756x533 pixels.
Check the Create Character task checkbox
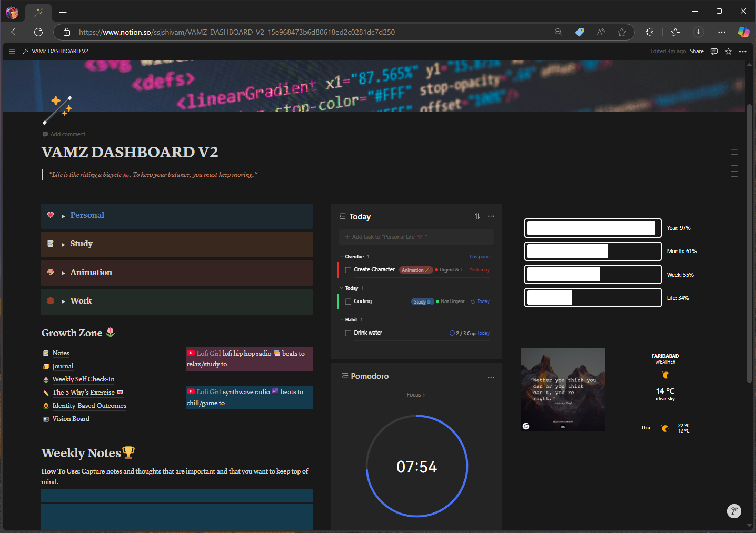coord(348,270)
